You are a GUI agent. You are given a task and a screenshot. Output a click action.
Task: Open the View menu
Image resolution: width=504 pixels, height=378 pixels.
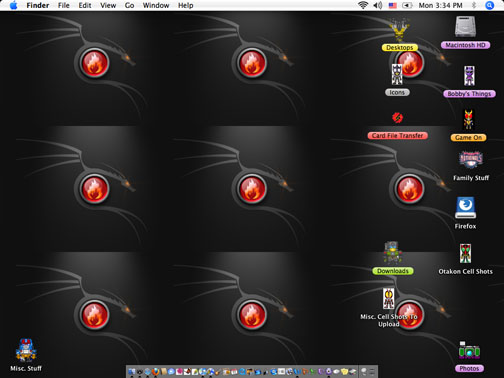pos(108,5)
